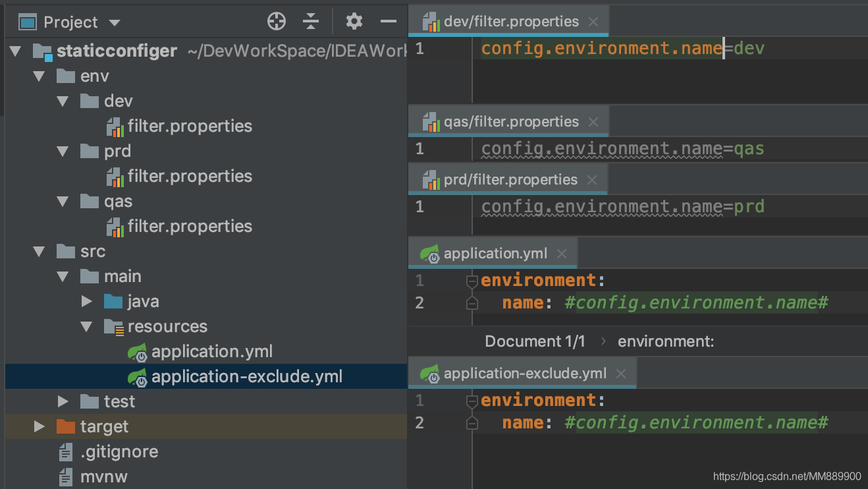This screenshot has height=489, width=868.
Task: Expand the target folder arrow
Action: (39, 426)
